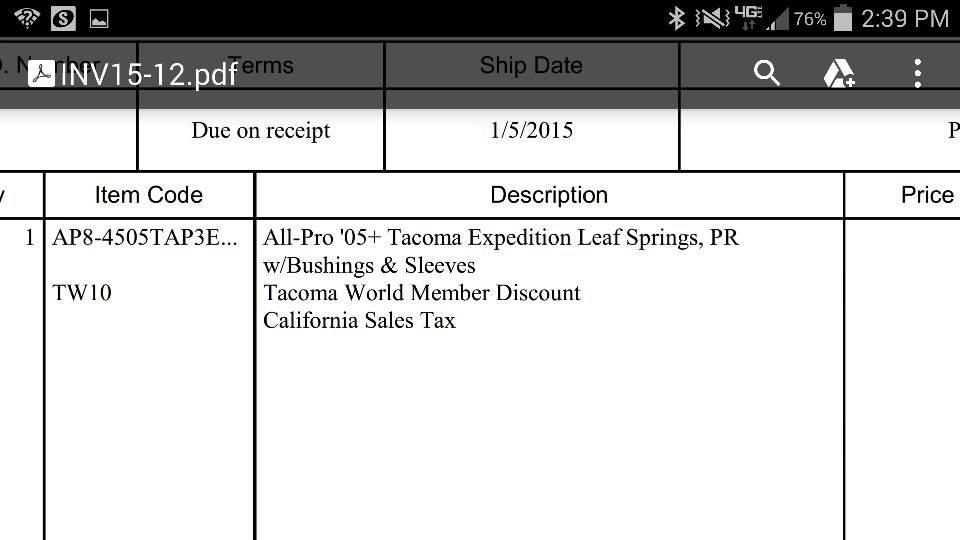The image size is (960, 540).
Task: Tap the Ship Date header cell
Action: tap(531, 65)
